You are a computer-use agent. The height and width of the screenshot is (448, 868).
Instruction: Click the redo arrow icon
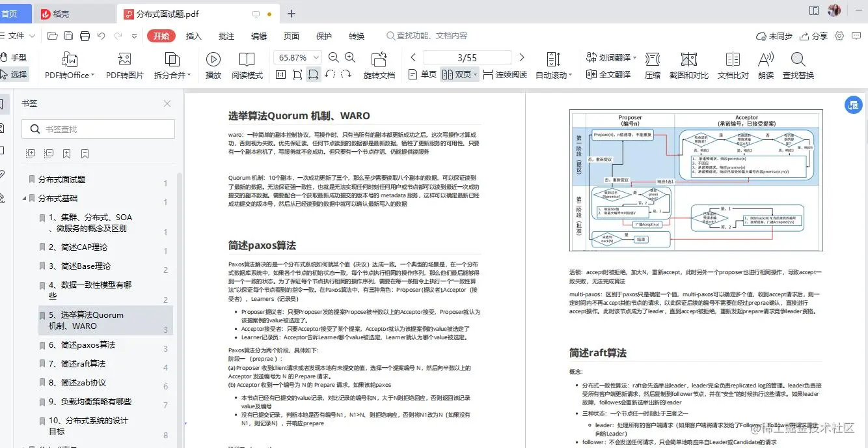pyautogui.click(x=118, y=36)
